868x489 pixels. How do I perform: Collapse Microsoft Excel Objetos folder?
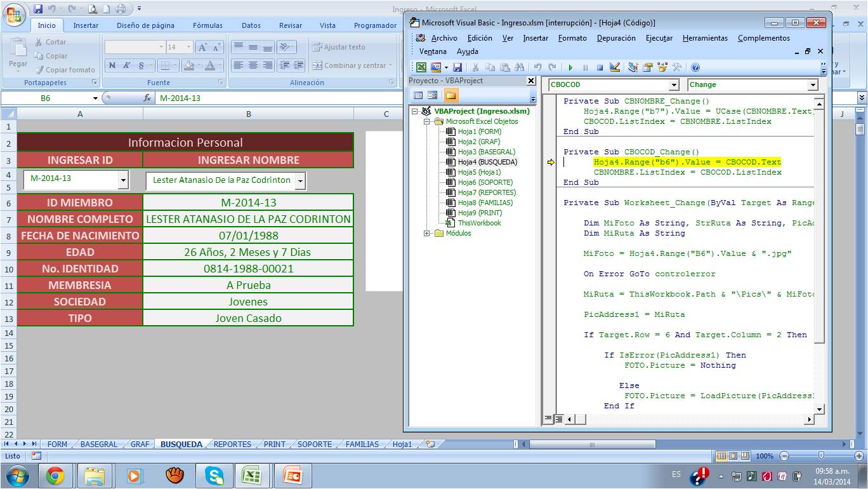(427, 121)
